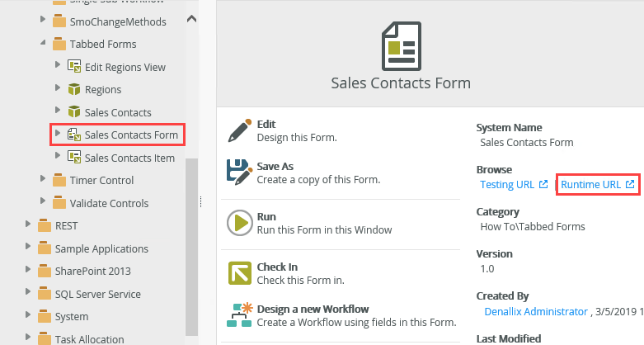The image size is (644, 345).
Task: Click the Sales Contacts Item form icon
Action: click(73, 158)
